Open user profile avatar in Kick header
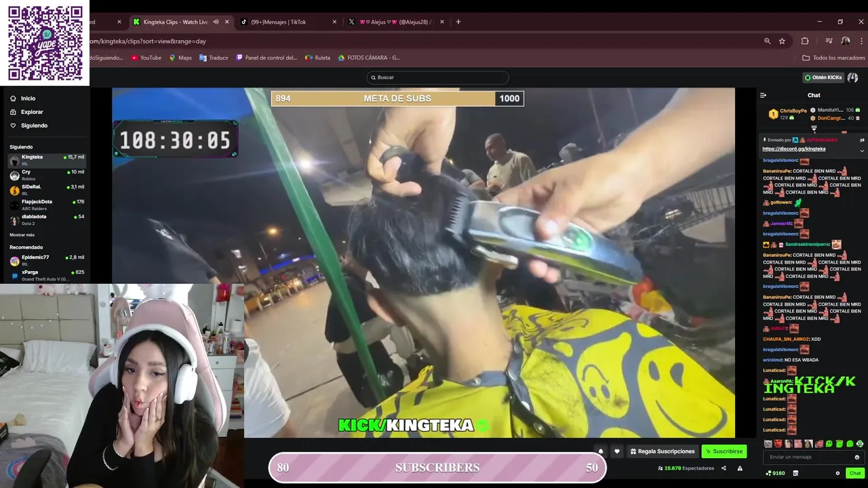The image size is (868, 488). pyautogui.click(x=853, y=77)
